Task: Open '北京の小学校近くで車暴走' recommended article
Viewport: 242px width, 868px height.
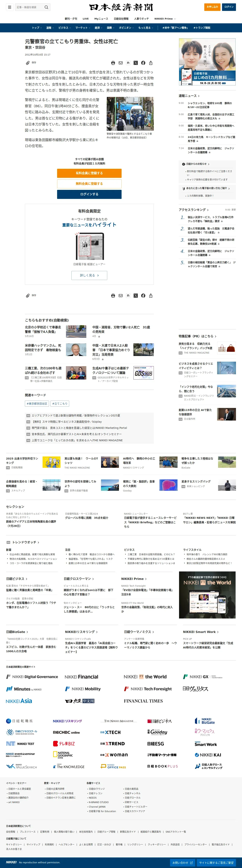Action: click(x=43, y=329)
